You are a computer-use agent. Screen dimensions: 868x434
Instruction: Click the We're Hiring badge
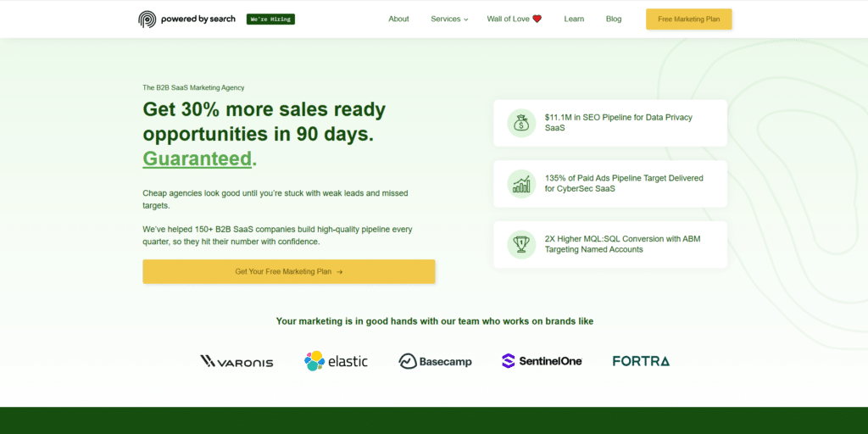(270, 19)
